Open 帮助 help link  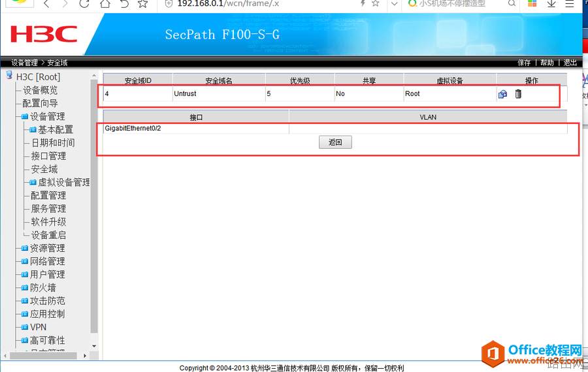[x=547, y=63]
